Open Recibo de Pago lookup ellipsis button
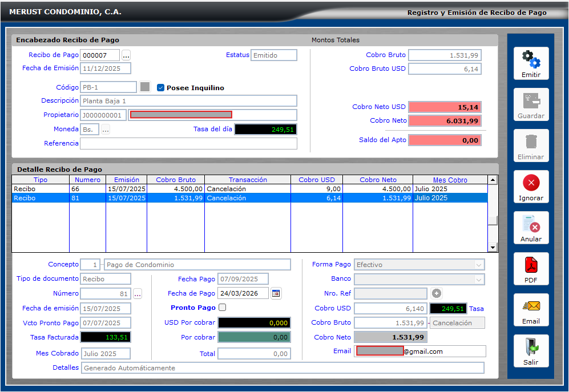This screenshot has width=569, height=392. click(126, 55)
